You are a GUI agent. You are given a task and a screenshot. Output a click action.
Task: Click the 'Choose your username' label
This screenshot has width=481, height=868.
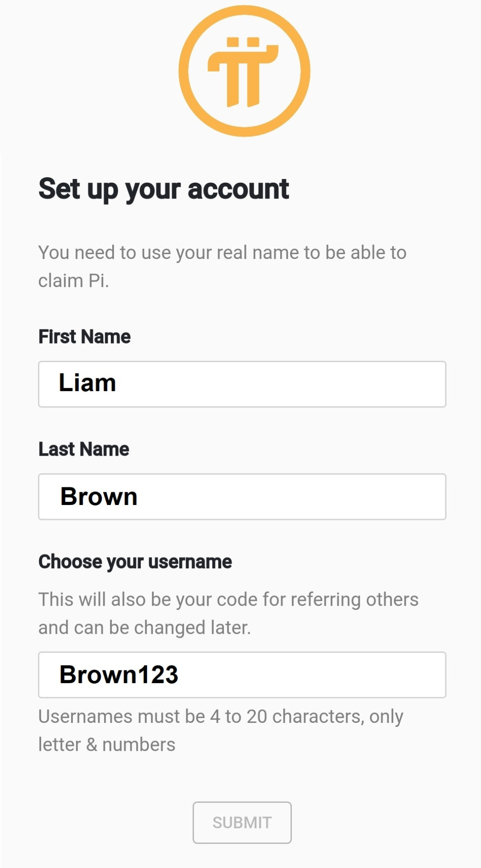pyautogui.click(x=135, y=562)
